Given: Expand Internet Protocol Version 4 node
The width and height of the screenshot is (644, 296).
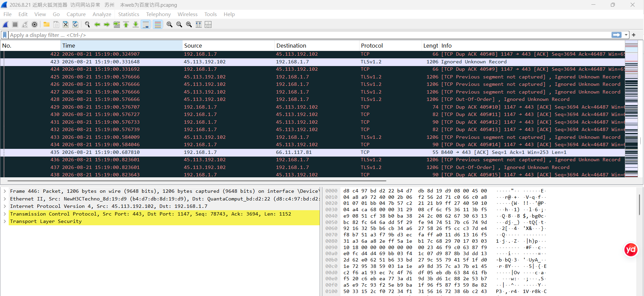Looking at the screenshot, I should [5, 206].
